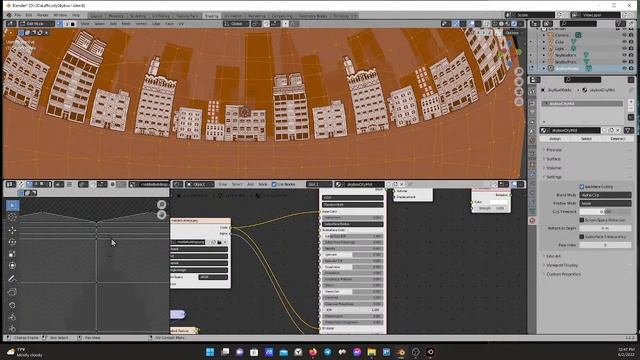640x360 pixels.
Task: Enable edge select mode in viewport header
Action: (x=66, y=24)
